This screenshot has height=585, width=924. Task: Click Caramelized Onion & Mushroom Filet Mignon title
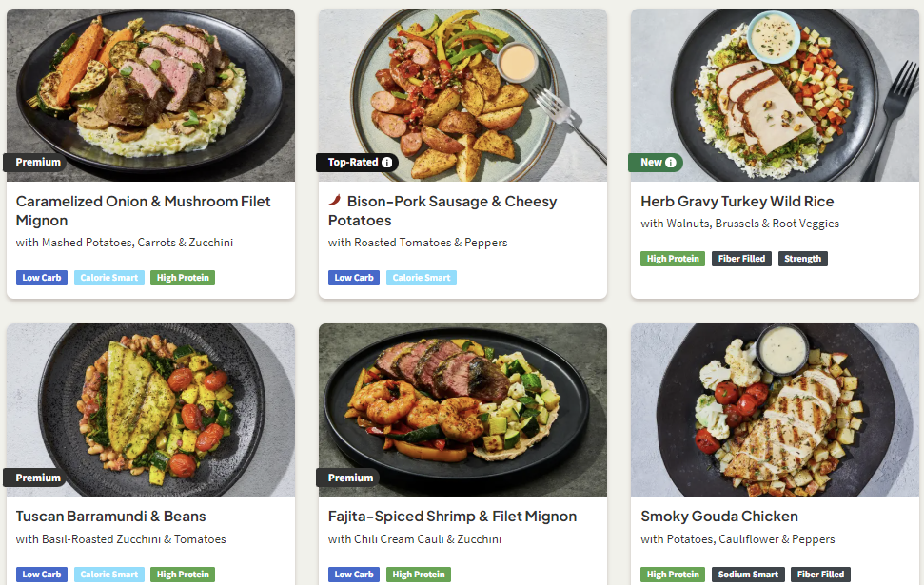click(143, 210)
